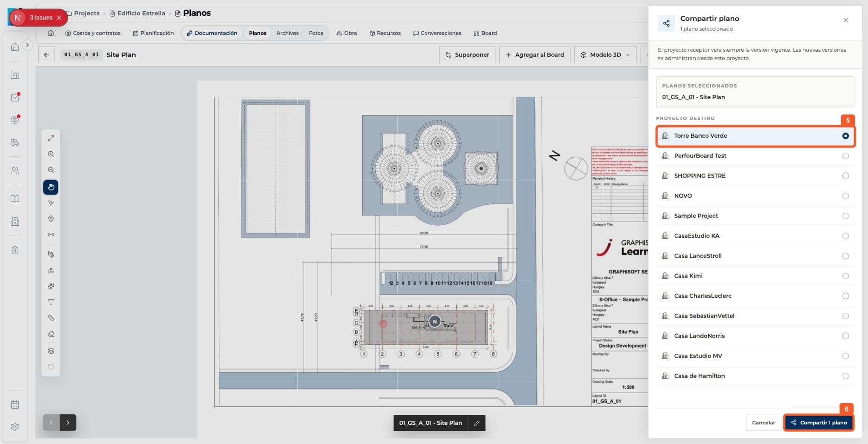
Task: Expand the left sidebar chevron
Action: pos(27,45)
